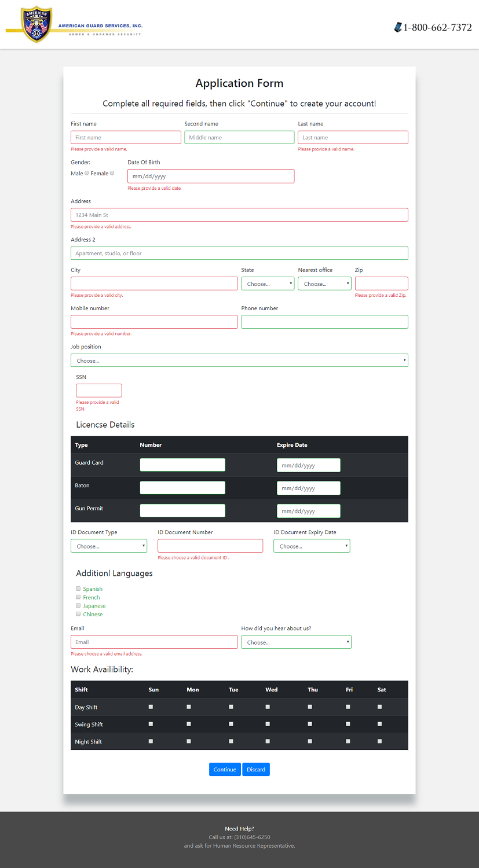Open the 'How did you hear about us' dropdown

point(296,642)
